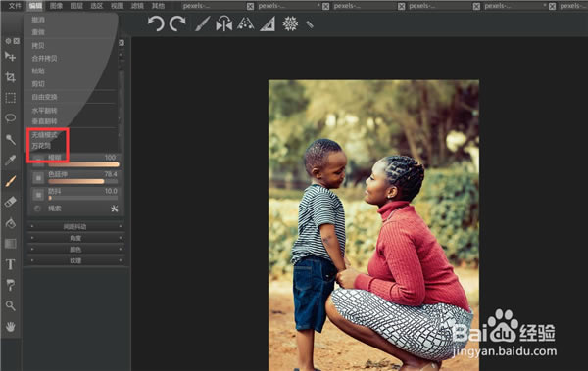
Task: Close the first pexels document tab
Action: (x=250, y=6)
